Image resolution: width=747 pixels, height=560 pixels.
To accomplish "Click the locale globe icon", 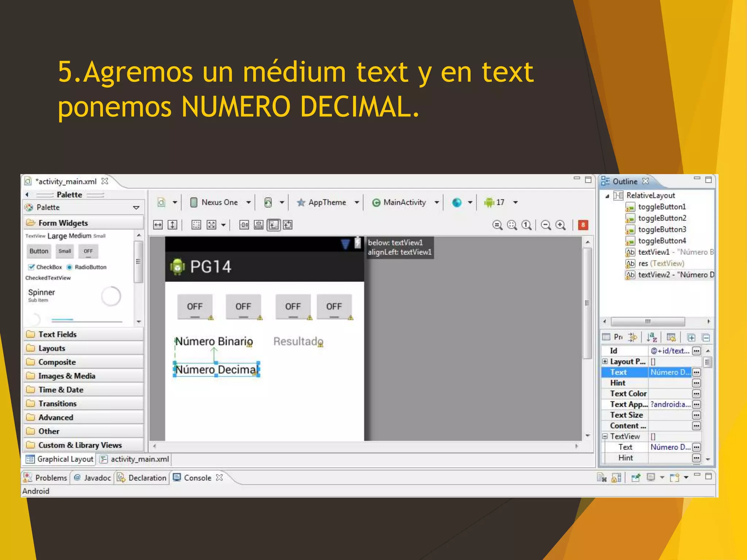I will click(x=457, y=202).
